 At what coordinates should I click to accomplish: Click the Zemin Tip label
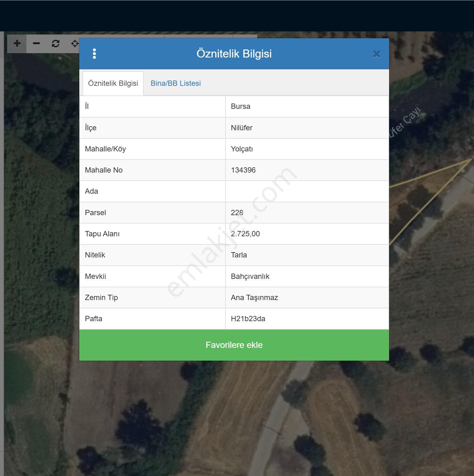tap(101, 298)
